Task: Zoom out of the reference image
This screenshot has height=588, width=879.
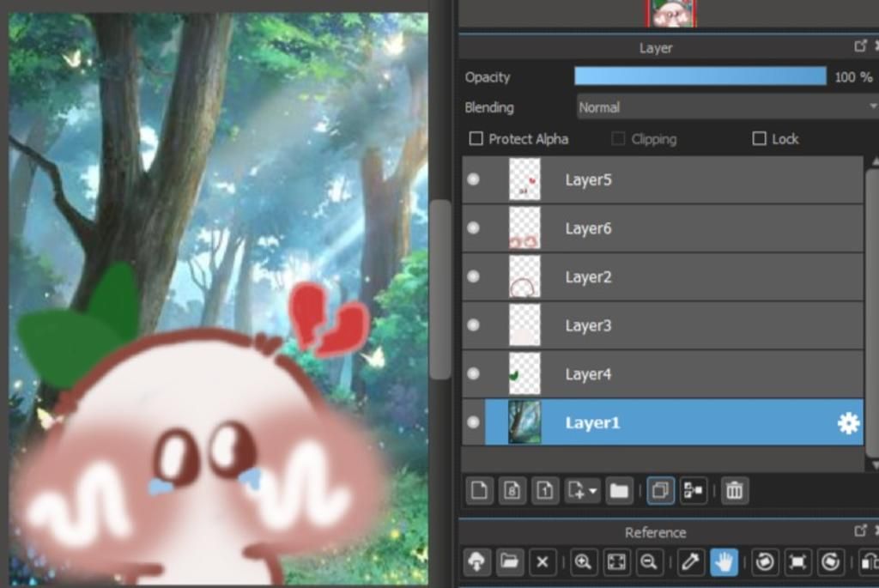Action: 649,561
